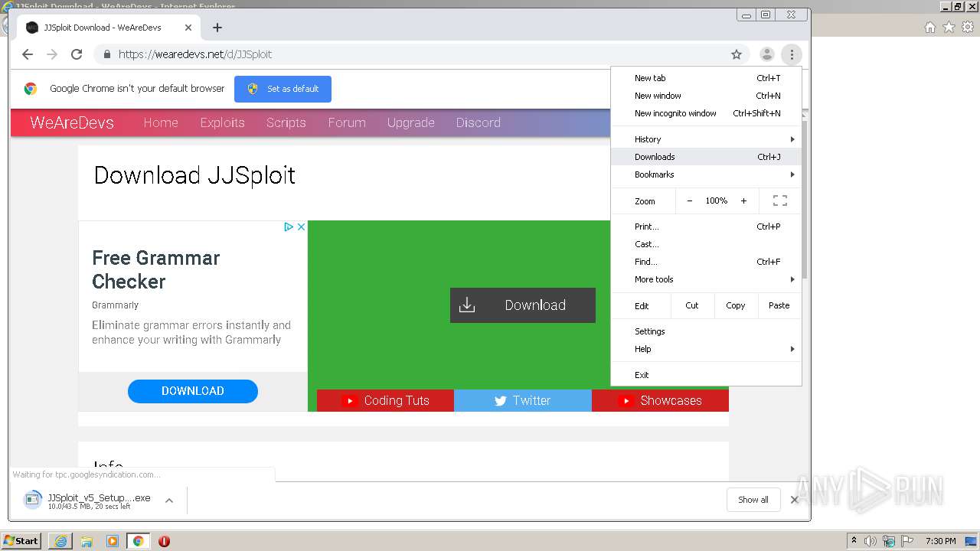Viewport: 980px width, 551px height.
Task: Open Downloads from the Chrome menu
Action: pos(706,157)
